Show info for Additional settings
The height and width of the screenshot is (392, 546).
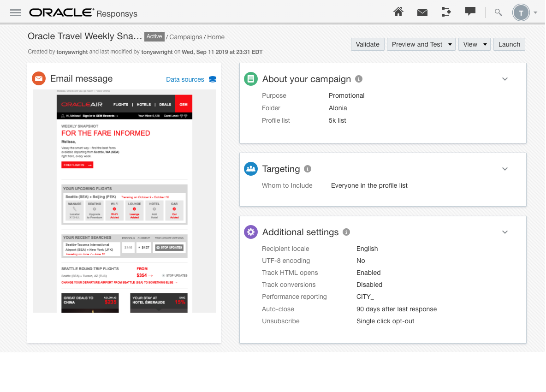tap(346, 232)
